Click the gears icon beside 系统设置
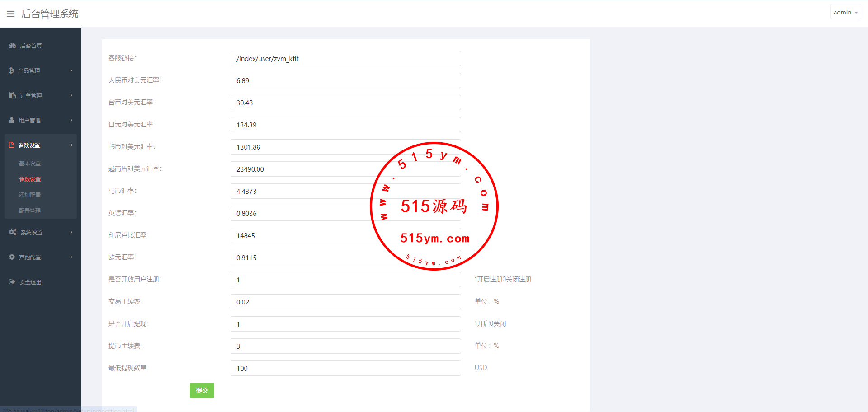 pos(13,232)
